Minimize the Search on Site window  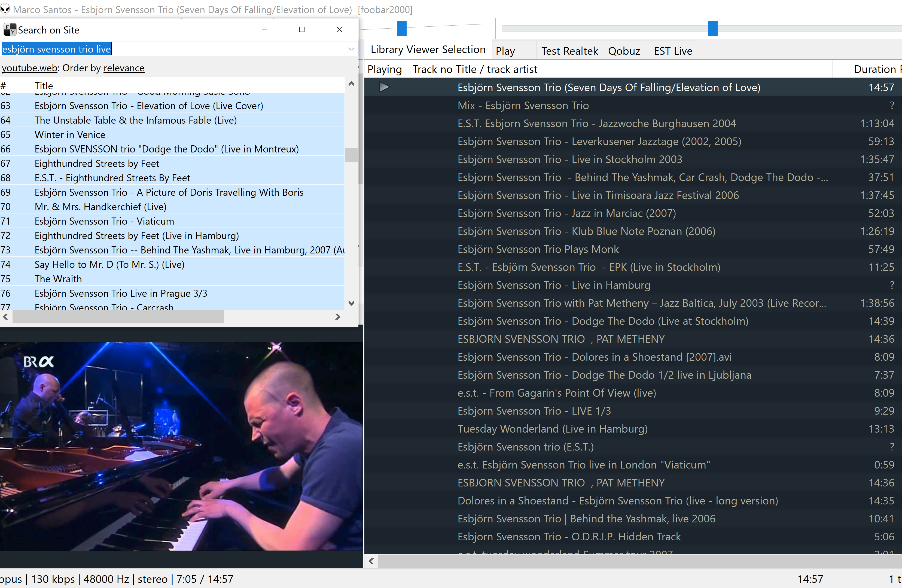pyautogui.click(x=264, y=30)
